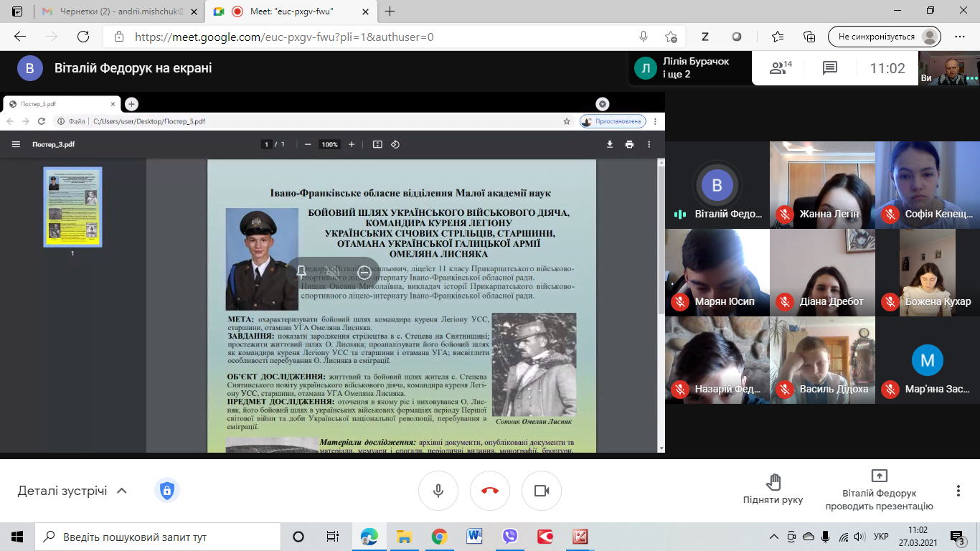Open browser Settings and more menu
The width and height of the screenshot is (980, 551).
pyautogui.click(x=960, y=37)
